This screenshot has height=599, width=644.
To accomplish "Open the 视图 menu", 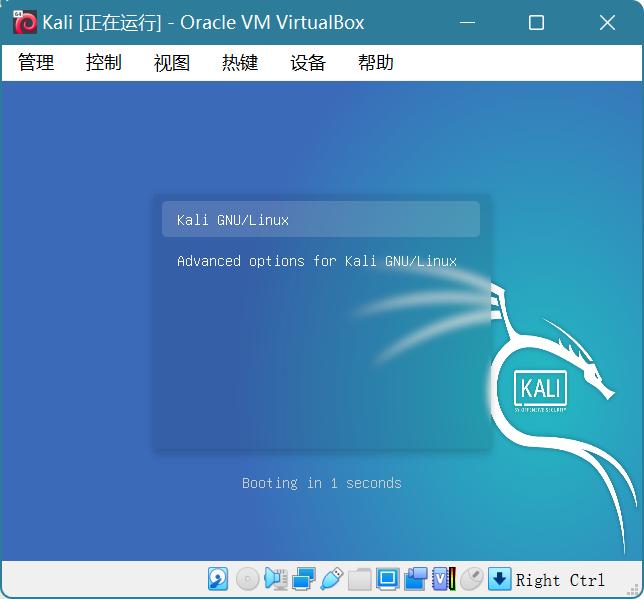I will click(x=172, y=63).
